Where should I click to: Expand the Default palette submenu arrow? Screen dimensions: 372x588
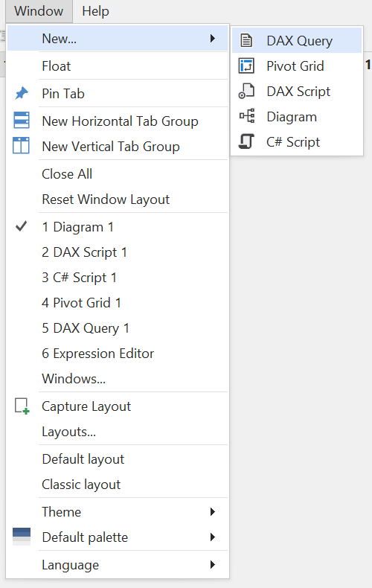213,537
